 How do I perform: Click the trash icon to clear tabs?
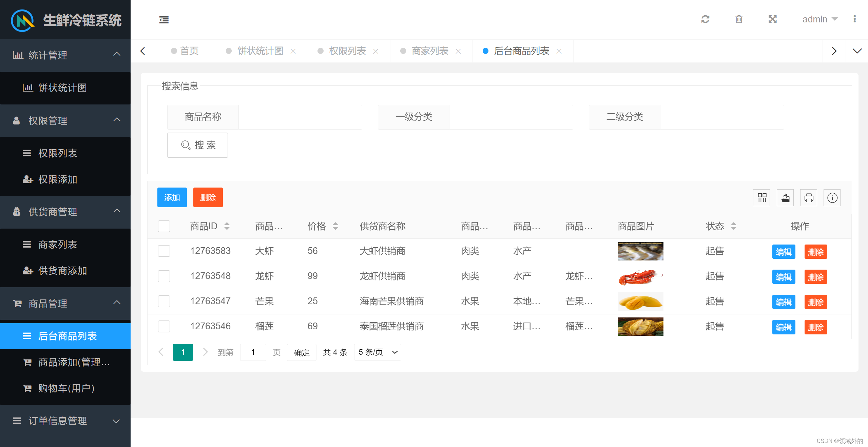tap(739, 19)
